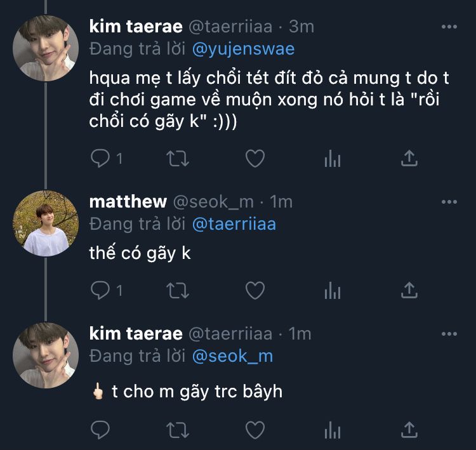Retweet the first kim taerae tweet

(177, 158)
